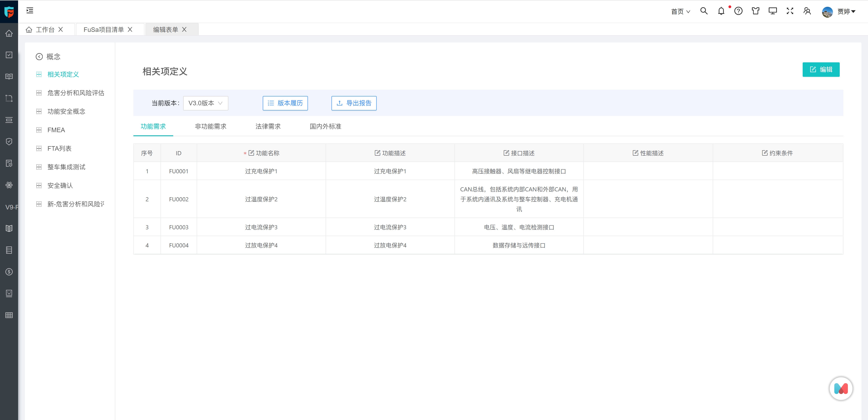The width and height of the screenshot is (868, 420).
Task: Click edit icon in 接口描述 column header
Action: [x=506, y=153]
